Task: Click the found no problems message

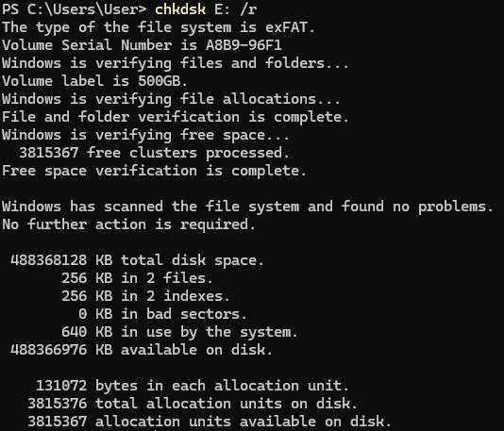Action: pyautogui.click(x=247, y=207)
